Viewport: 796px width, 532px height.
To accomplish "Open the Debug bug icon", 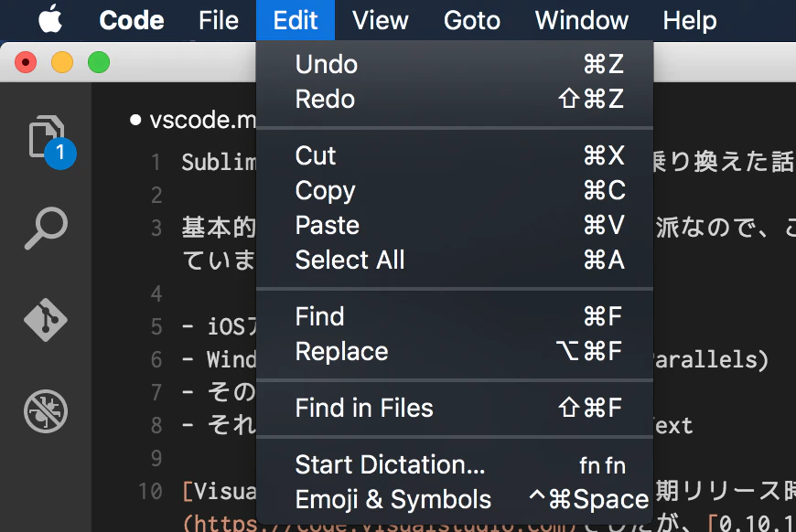I will [46, 410].
